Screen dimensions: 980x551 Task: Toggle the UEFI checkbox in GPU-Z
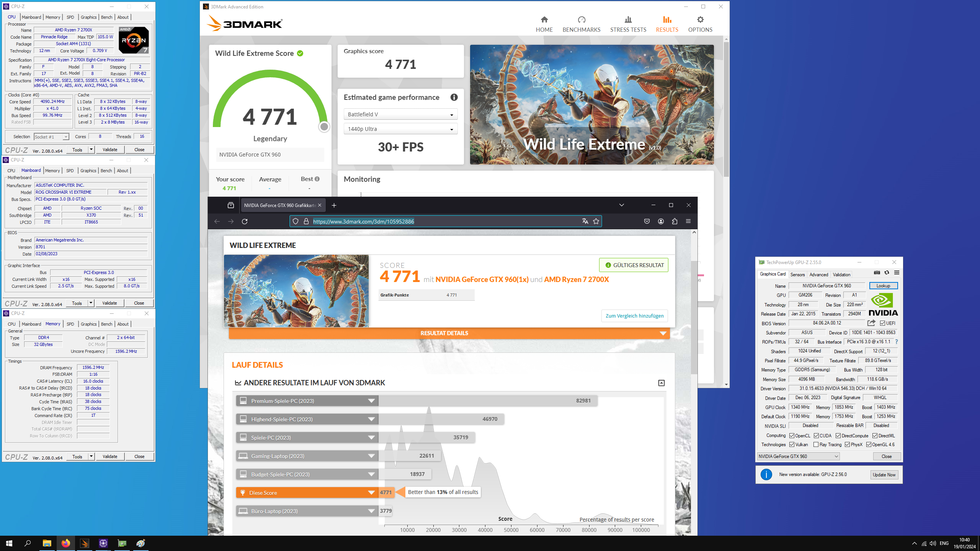(x=882, y=323)
